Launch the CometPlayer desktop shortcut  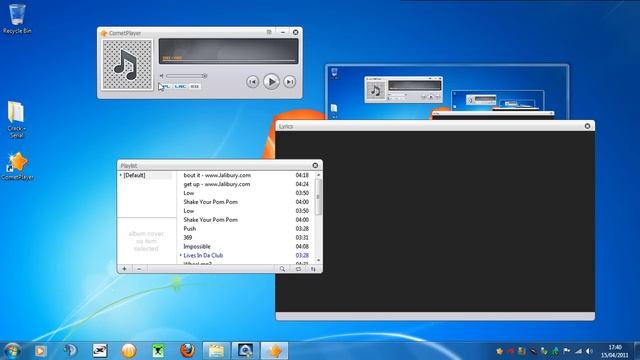(17, 166)
